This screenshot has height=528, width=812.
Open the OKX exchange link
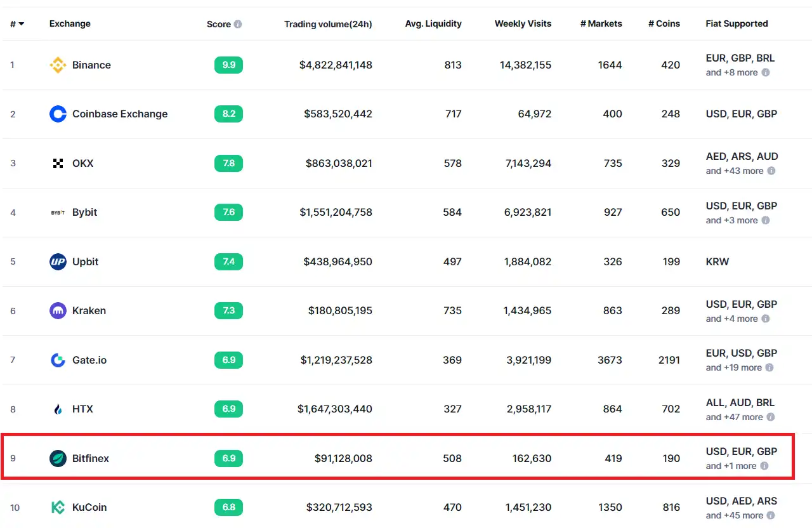pyautogui.click(x=82, y=163)
